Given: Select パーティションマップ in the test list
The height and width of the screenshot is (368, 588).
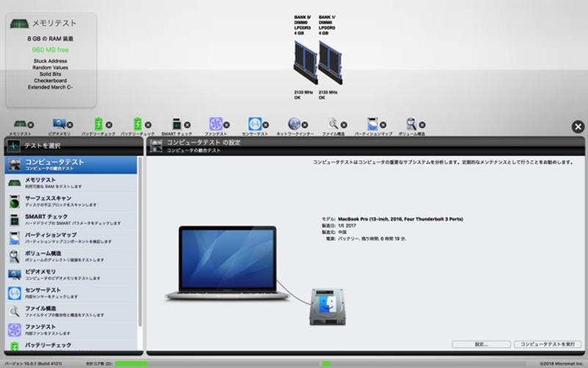Looking at the screenshot, I should (x=71, y=238).
